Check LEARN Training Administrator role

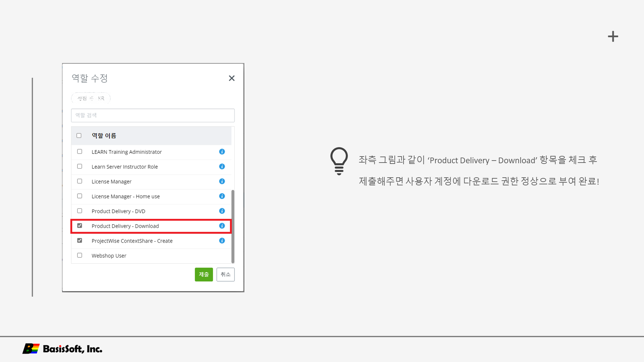pyautogui.click(x=79, y=152)
